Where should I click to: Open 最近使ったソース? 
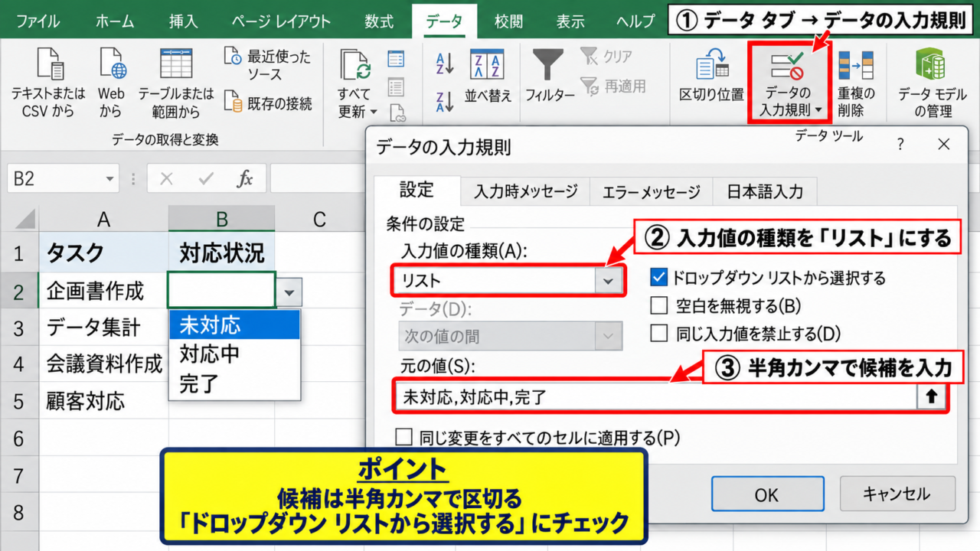pyautogui.click(x=268, y=65)
